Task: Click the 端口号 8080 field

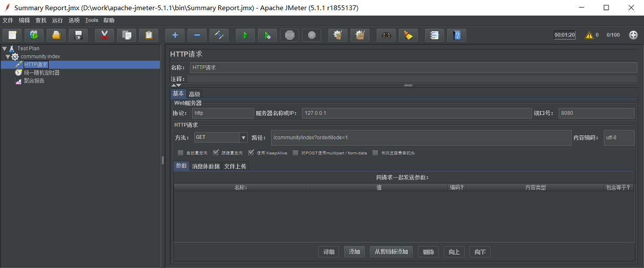Action: [597, 113]
